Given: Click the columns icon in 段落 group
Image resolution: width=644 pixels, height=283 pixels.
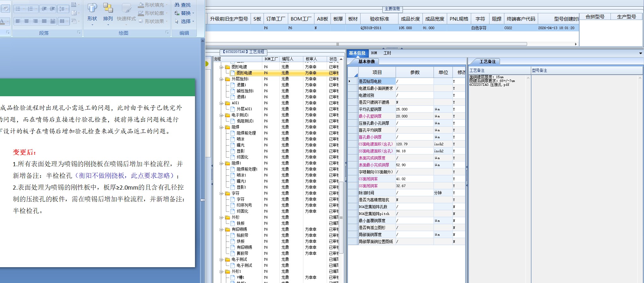Looking at the screenshot, I should (62, 21).
